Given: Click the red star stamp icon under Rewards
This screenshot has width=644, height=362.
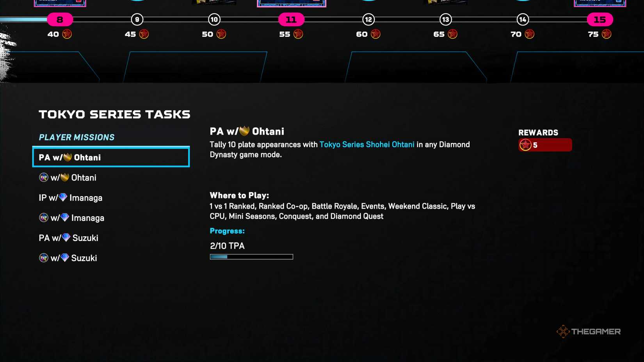Looking at the screenshot, I should 525,145.
